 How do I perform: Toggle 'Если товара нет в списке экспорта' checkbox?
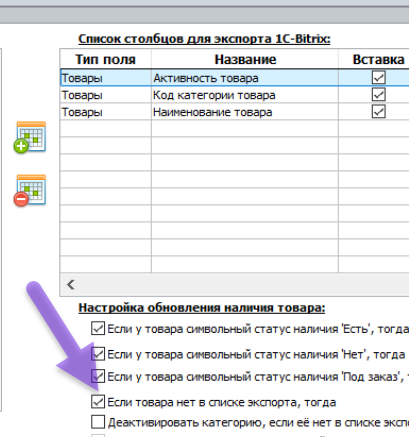(98, 402)
